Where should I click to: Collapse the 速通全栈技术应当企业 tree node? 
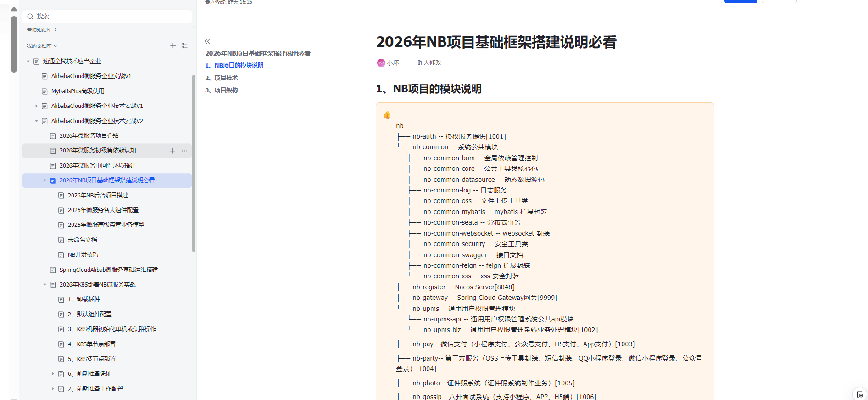click(x=28, y=62)
